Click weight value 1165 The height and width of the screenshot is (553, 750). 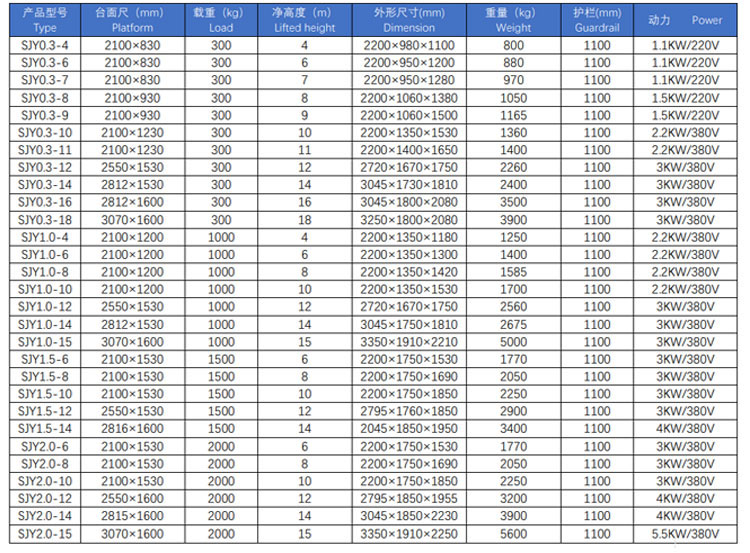tap(513, 115)
